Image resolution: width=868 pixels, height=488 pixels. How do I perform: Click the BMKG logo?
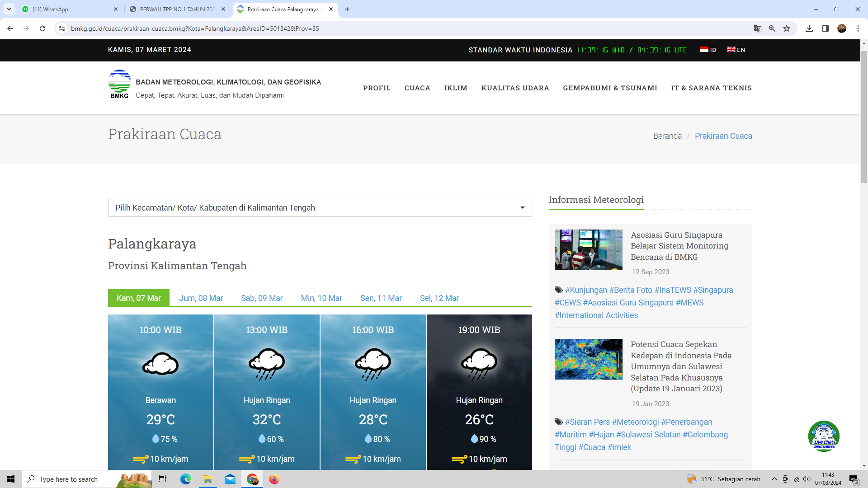click(119, 84)
